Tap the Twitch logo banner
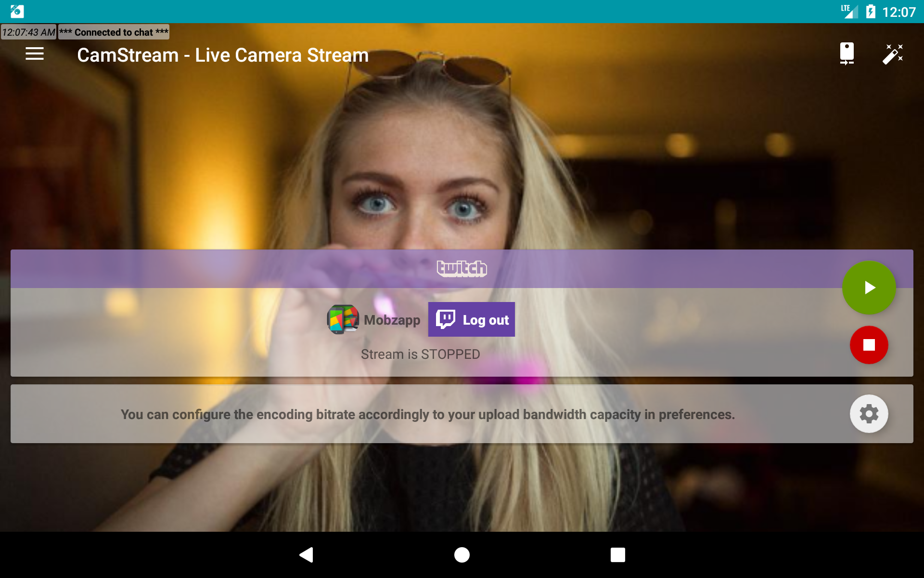Image resolution: width=924 pixels, height=578 pixels. tap(462, 268)
